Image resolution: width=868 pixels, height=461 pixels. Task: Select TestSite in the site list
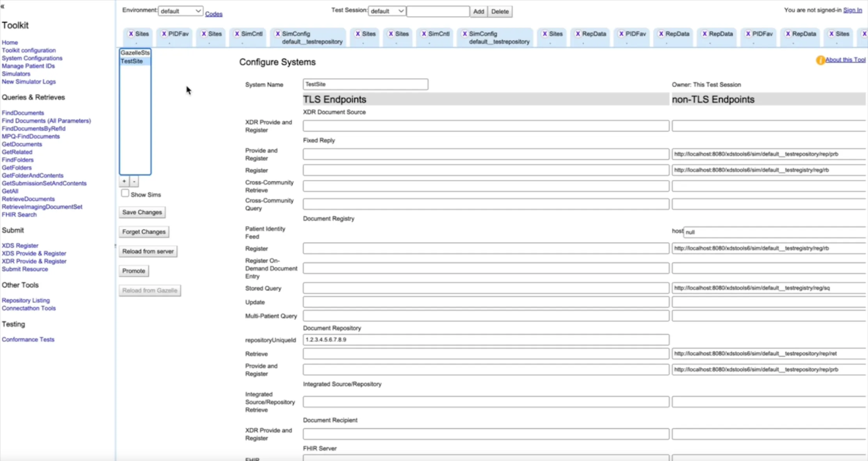132,61
